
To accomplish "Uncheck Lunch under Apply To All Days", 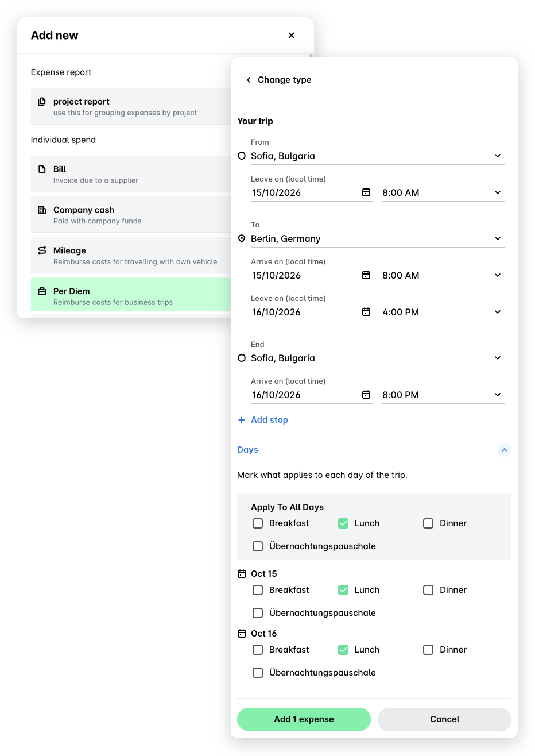I will pos(343,523).
